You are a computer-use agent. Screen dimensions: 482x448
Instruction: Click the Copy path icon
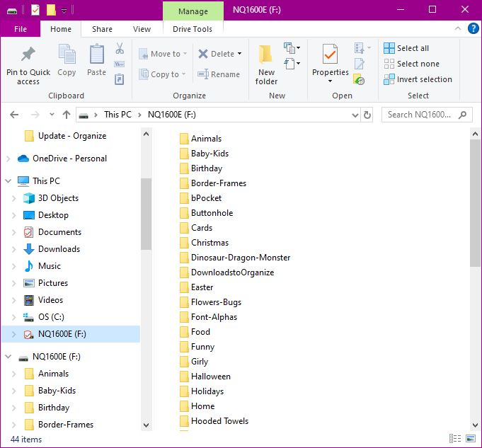(120, 64)
